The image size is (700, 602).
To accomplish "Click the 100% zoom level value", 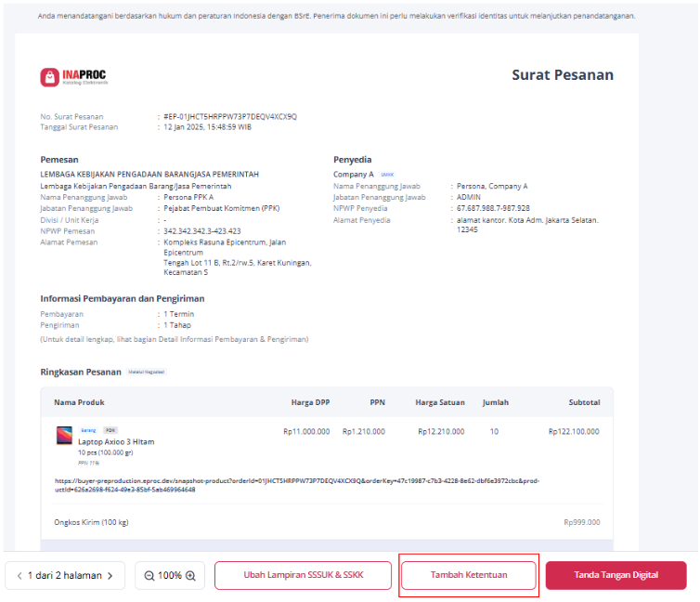I will (x=170, y=576).
